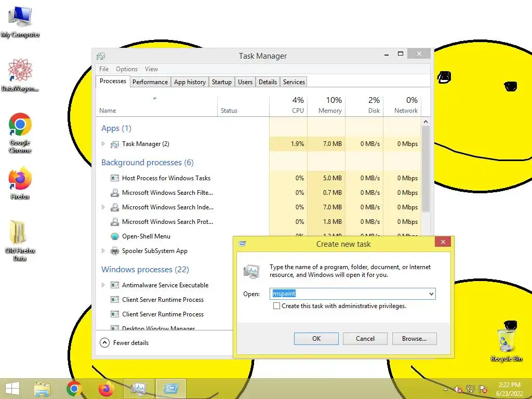
Task: Click the Open-Shell Menu process icon
Action: (x=115, y=236)
